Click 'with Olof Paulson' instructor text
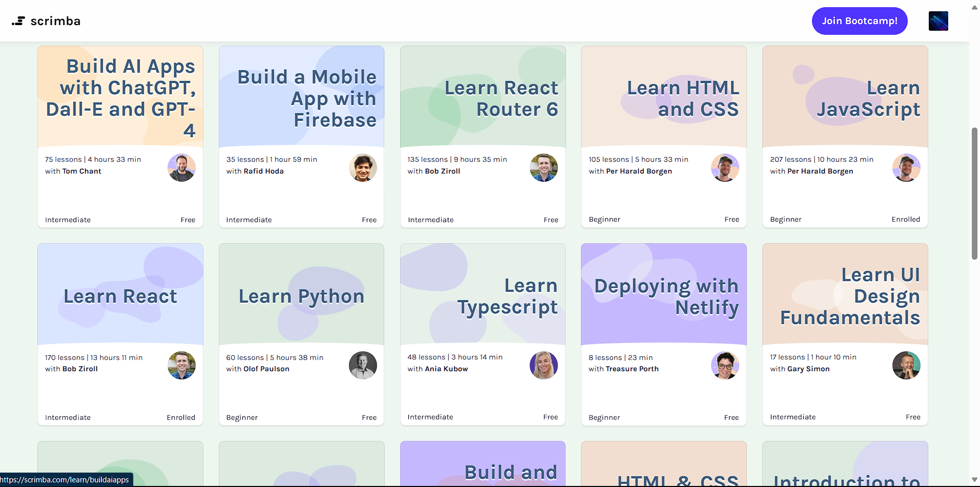980x487 pixels. [258, 369]
